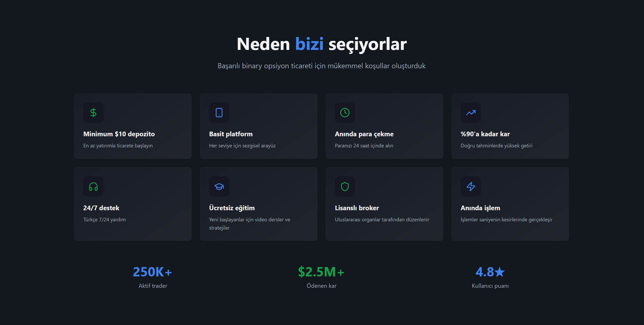Image resolution: width=644 pixels, height=325 pixels.
Task: Click the green clock icon
Action: click(345, 113)
